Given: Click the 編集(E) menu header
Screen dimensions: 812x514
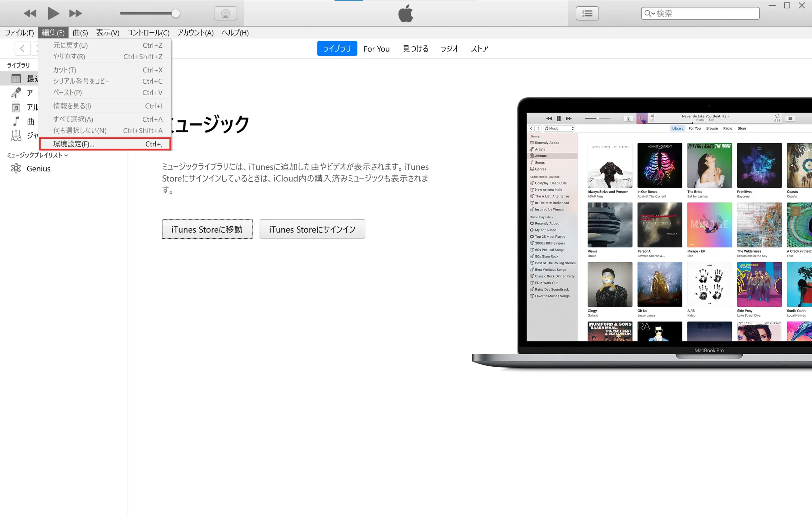Looking at the screenshot, I should [53, 33].
